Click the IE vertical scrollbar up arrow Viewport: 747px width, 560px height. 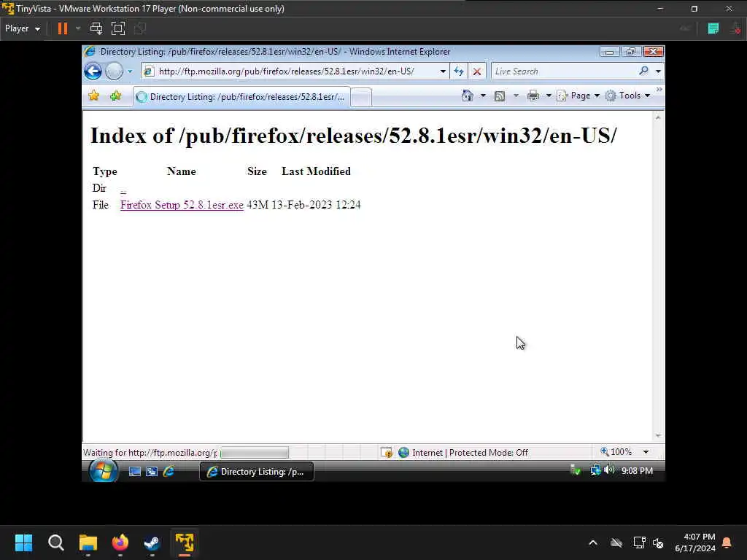pyautogui.click(x=658, y=117)
